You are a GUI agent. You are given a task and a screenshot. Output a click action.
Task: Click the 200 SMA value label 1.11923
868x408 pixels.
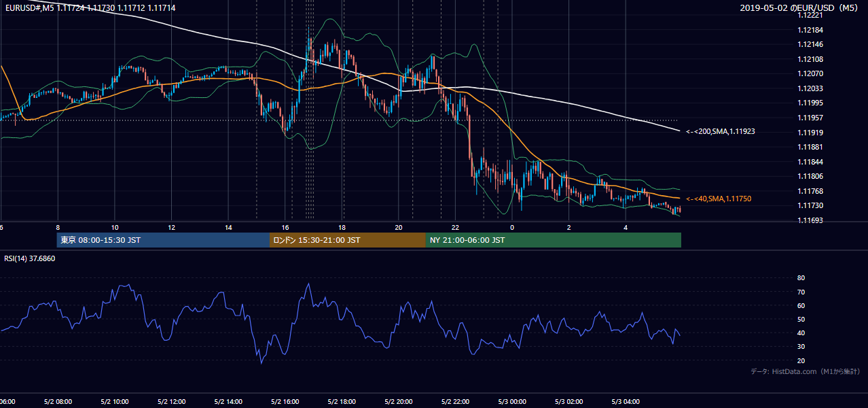click(x=720, y=131)
